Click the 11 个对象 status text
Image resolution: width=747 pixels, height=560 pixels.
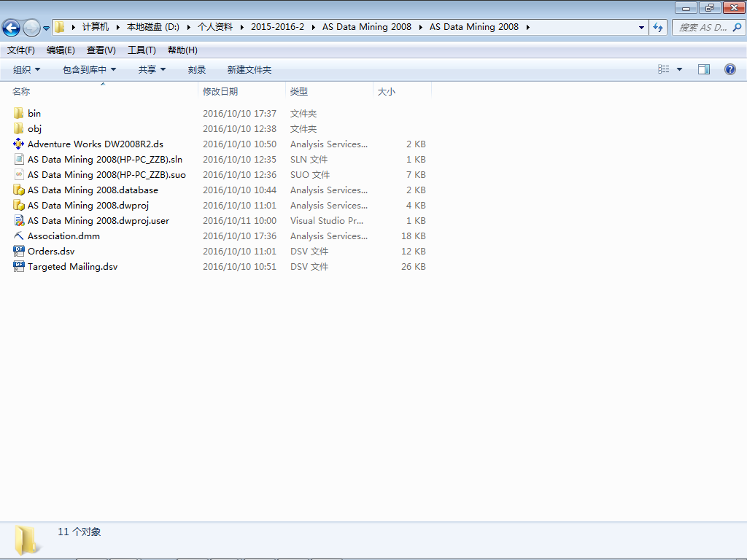[79, 532]
